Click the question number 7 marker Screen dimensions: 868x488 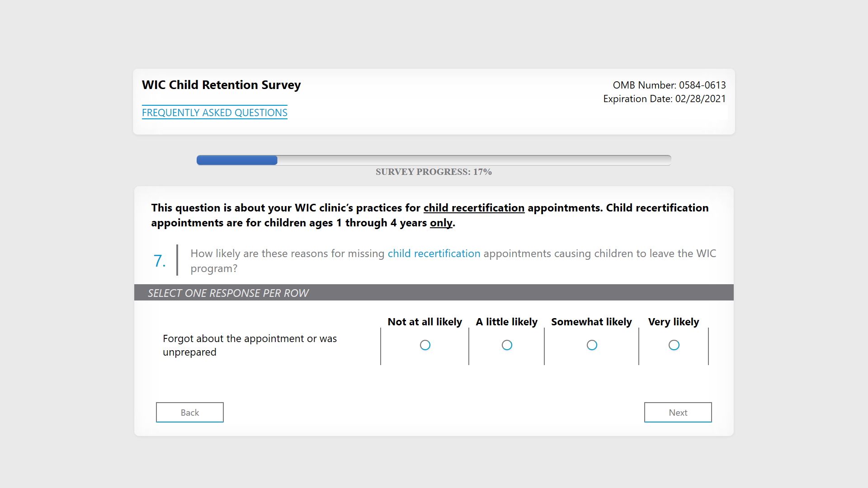click(160, 261)
